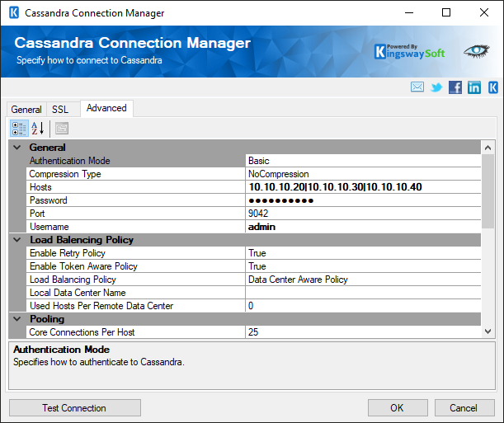Open Load Balancing Policy value Data Center Aware Policy
Image resolution: width=504 pixels, height=423 pixels.
click(x=363, y=279)
